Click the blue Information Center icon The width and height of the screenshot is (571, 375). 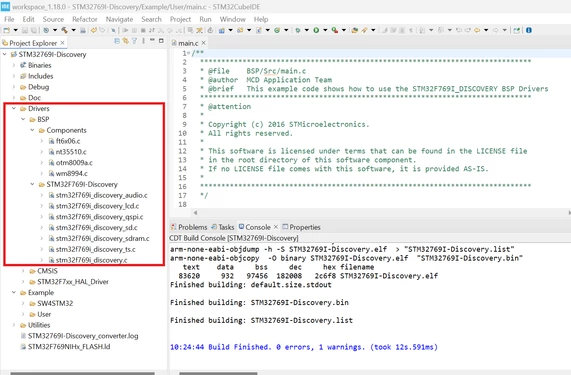[529, 30]
